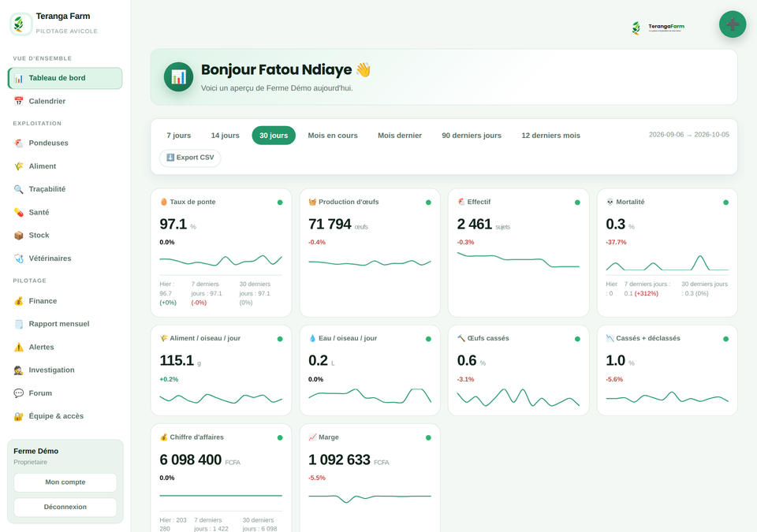Click the Santé pill icon
The image size is (757, 532).
click(x=19, y=213)
